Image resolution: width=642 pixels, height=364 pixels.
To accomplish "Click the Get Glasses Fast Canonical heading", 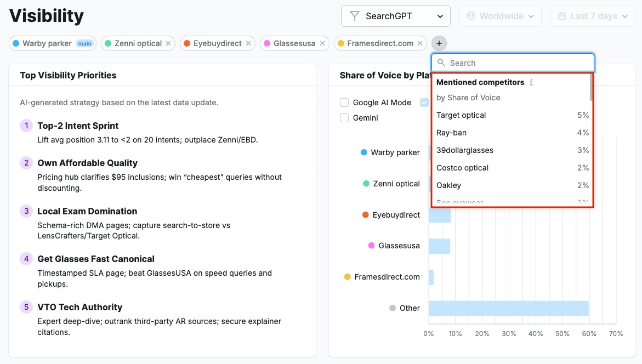I will [96, 259].
